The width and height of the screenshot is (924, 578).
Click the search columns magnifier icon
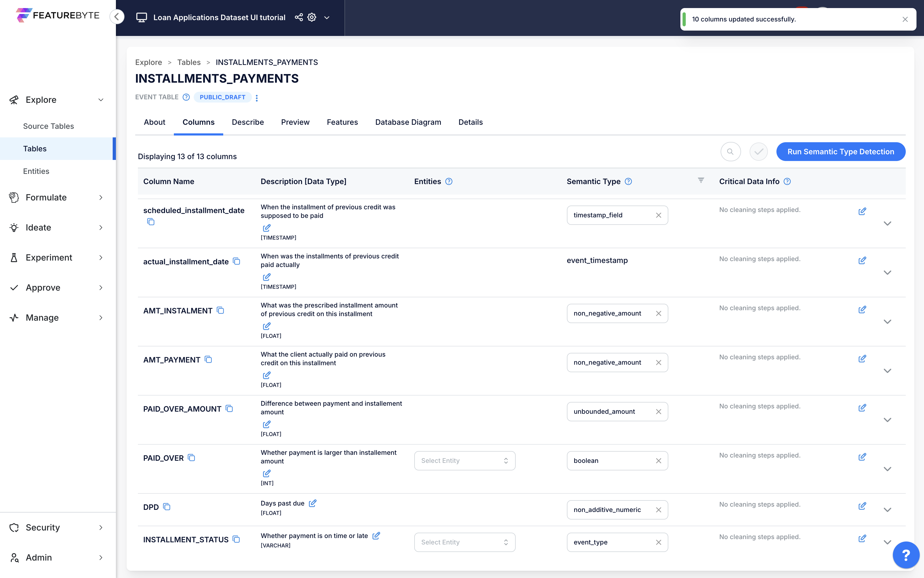730,152
